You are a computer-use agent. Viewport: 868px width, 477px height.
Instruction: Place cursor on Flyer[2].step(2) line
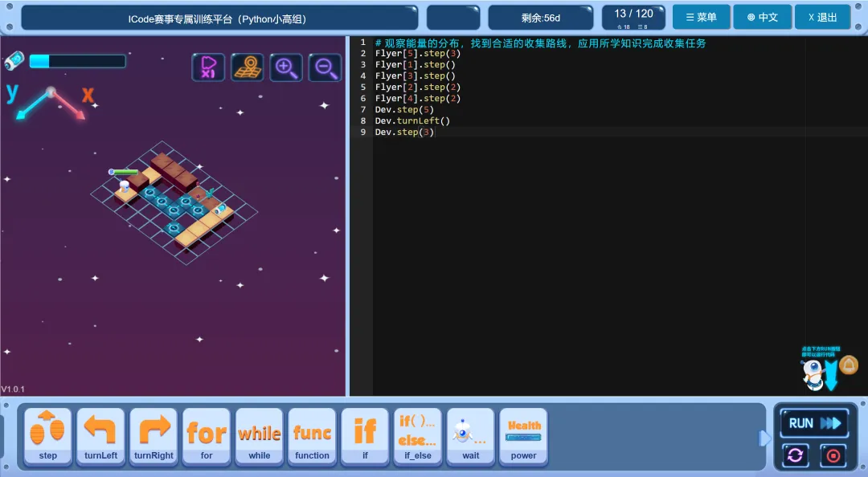[x=417, y=87]
